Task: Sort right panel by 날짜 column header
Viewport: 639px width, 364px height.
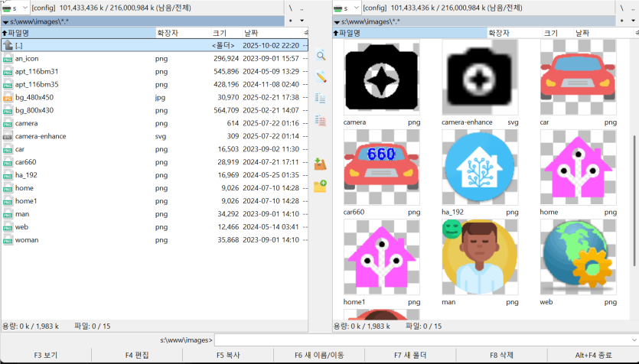Action: point(604,33)
